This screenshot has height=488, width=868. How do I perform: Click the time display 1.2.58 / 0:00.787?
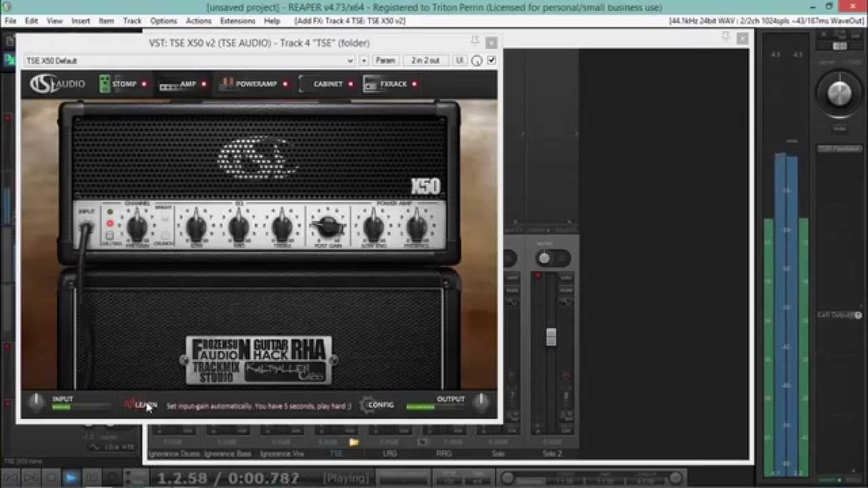click(229, 478)
